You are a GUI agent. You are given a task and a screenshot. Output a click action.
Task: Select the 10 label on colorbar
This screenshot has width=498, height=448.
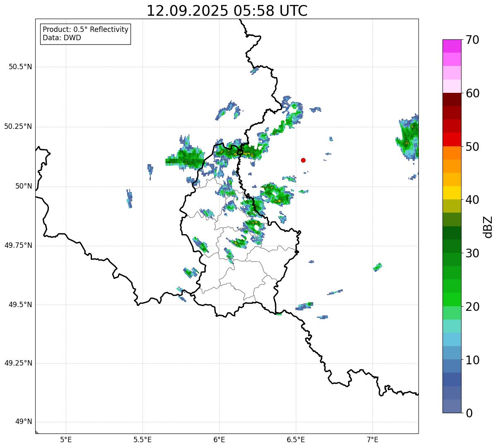click(472, 360)
